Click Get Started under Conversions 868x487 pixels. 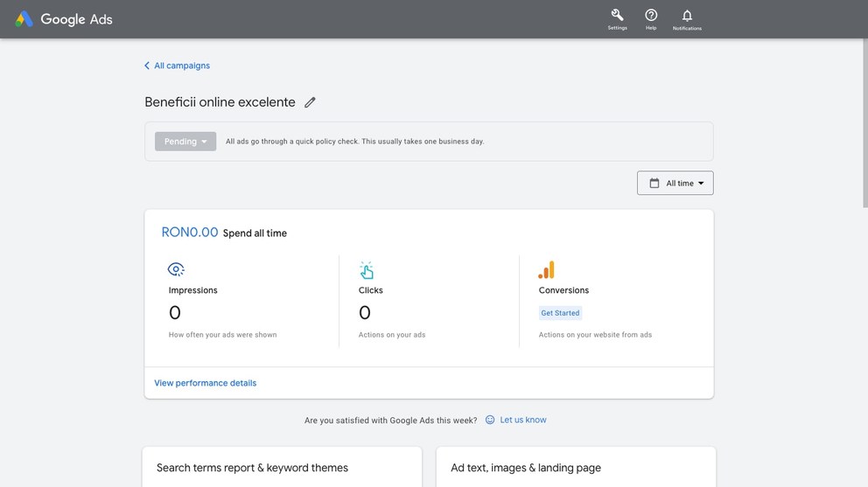click(x=560, y=313)
